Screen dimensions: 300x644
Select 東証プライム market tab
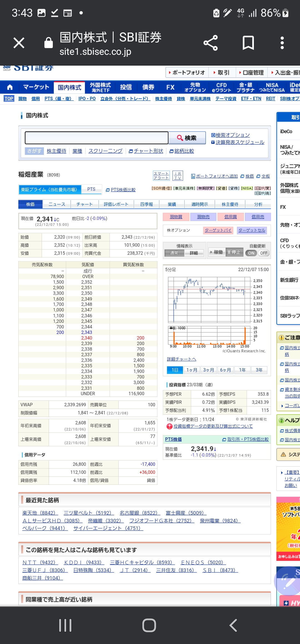click(50, 189)
